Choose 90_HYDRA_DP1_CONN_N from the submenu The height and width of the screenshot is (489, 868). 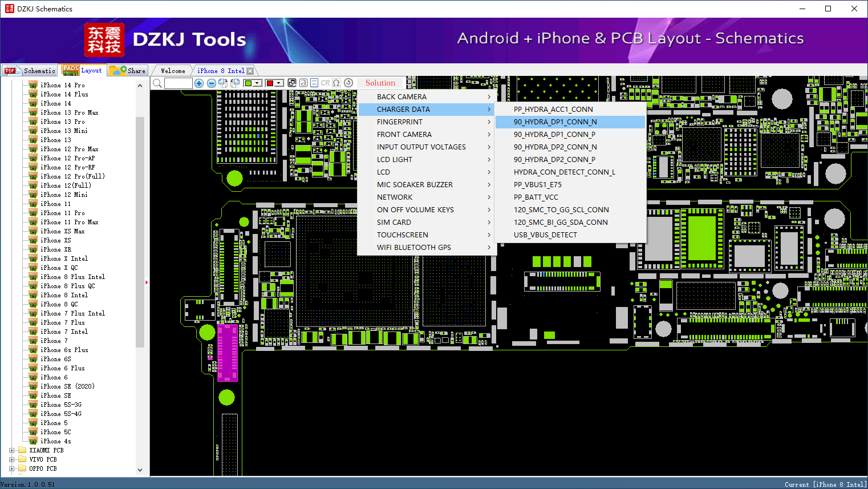click(x=570, y=122)
